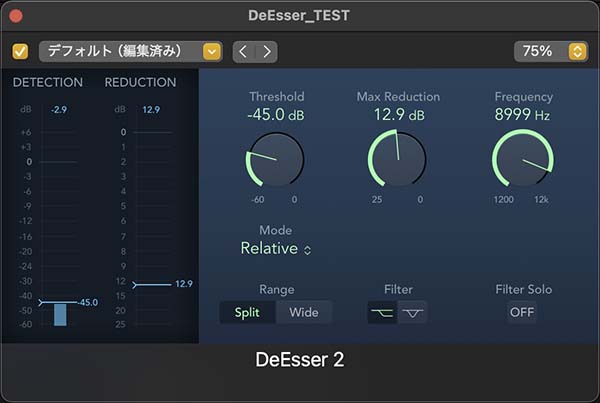Click the Max Reduction knob
The image size is (600, 403).
tap(398, 160)
